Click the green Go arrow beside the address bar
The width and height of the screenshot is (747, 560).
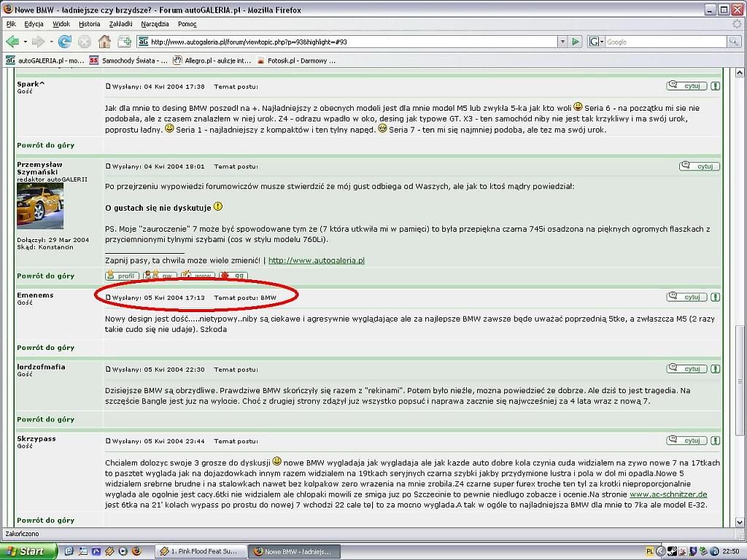click(576, 42)
